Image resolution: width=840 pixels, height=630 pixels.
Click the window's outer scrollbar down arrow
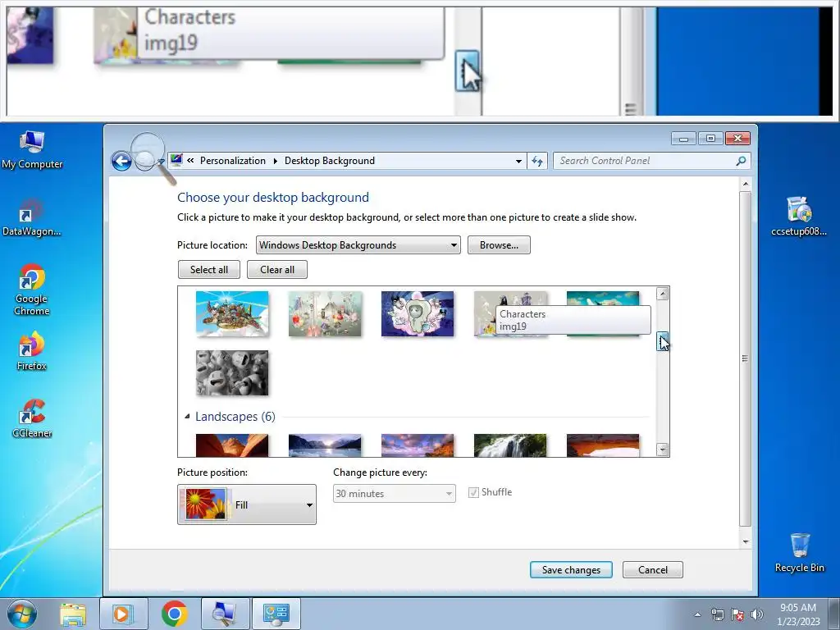(745, 541)
